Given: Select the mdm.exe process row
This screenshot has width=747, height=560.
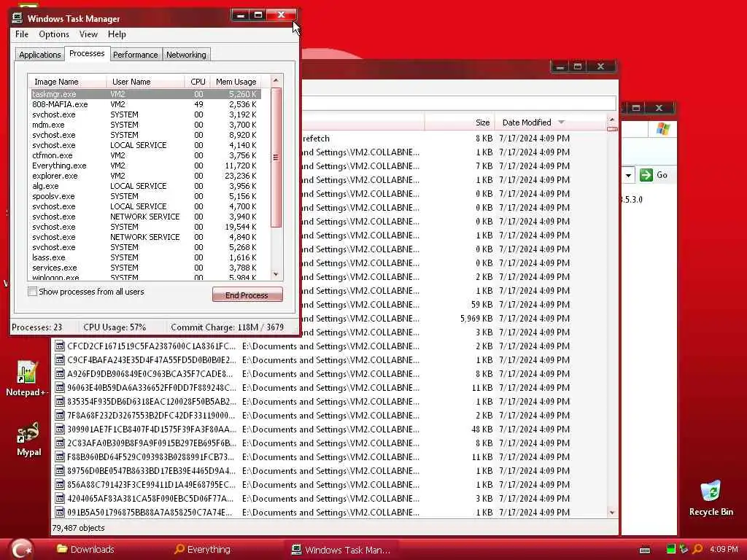Looking at the screenshot, I should [146, 125].
